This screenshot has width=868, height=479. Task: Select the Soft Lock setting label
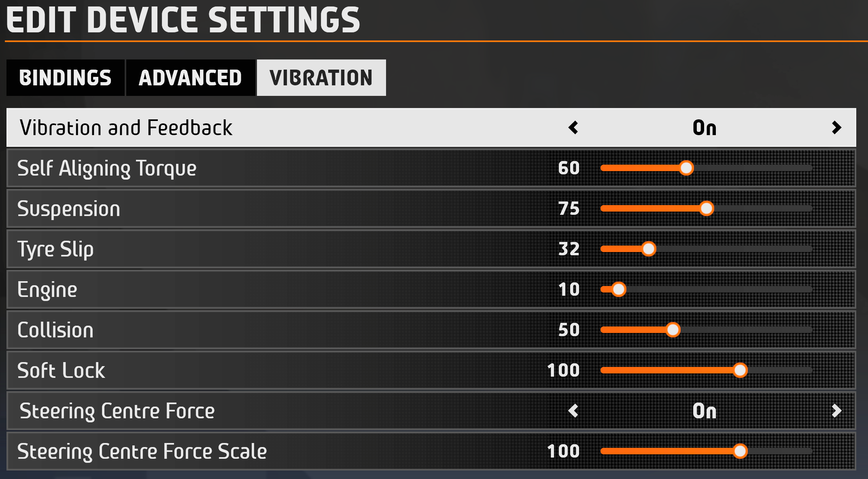(x=61, y=370)
